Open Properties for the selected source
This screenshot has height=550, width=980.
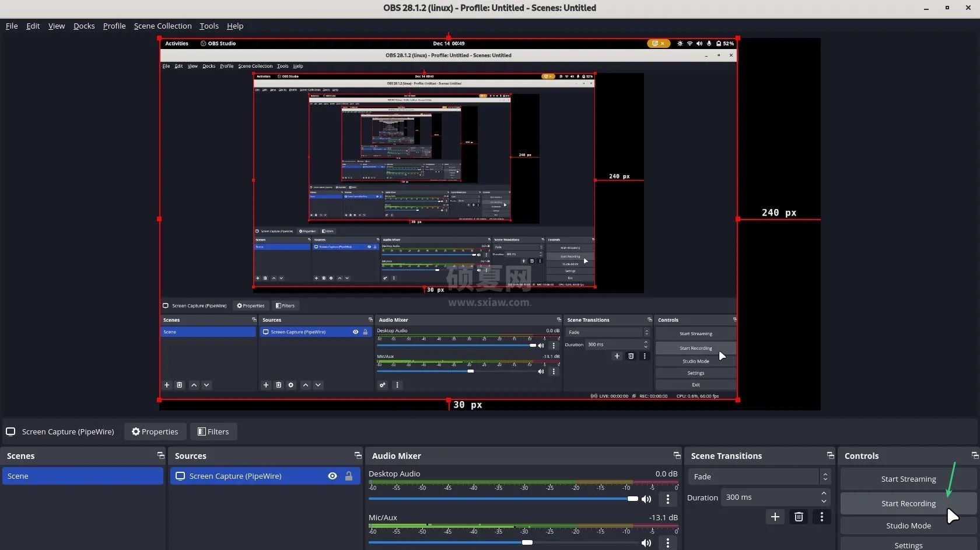[x=155, y=431]
